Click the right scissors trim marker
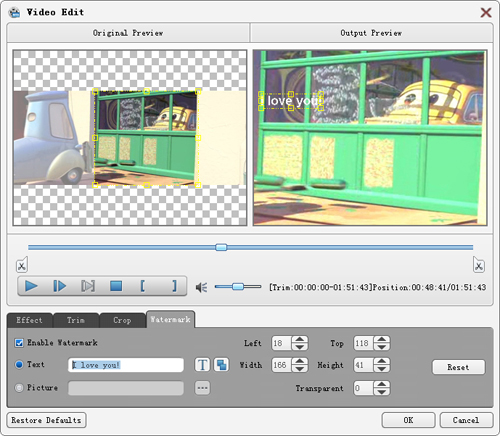 tap(479, 265)
